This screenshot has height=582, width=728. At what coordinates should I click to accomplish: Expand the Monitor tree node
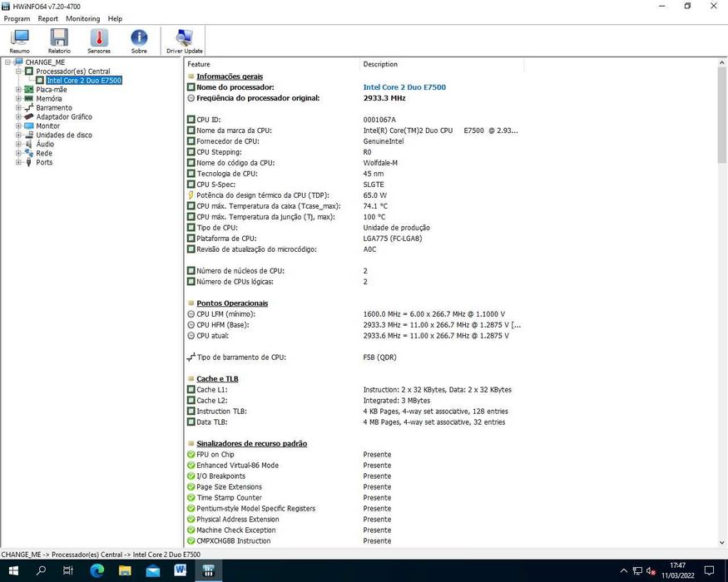tap(18, 126)
